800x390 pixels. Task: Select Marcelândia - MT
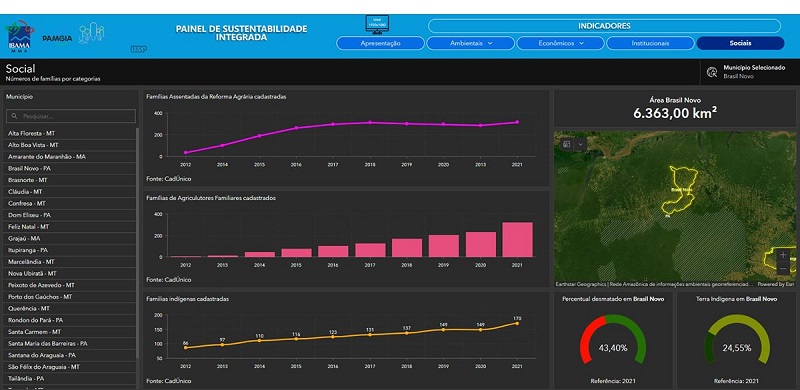70,262
